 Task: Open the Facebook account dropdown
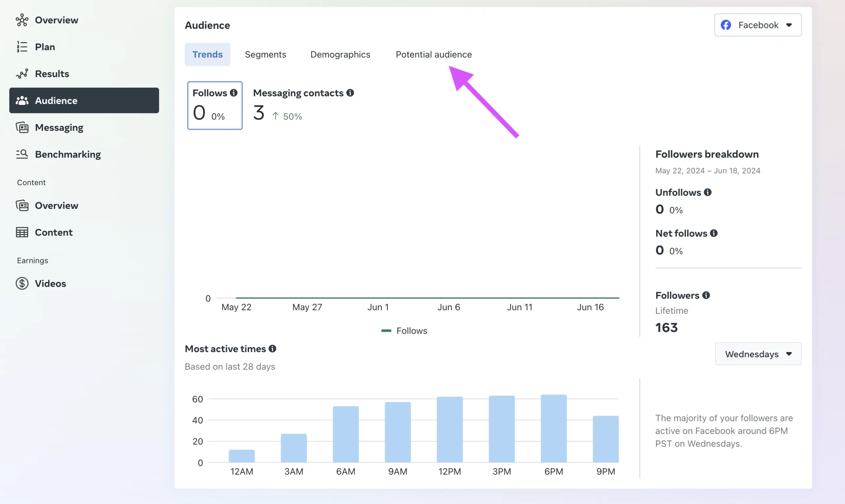coord(758,25)
